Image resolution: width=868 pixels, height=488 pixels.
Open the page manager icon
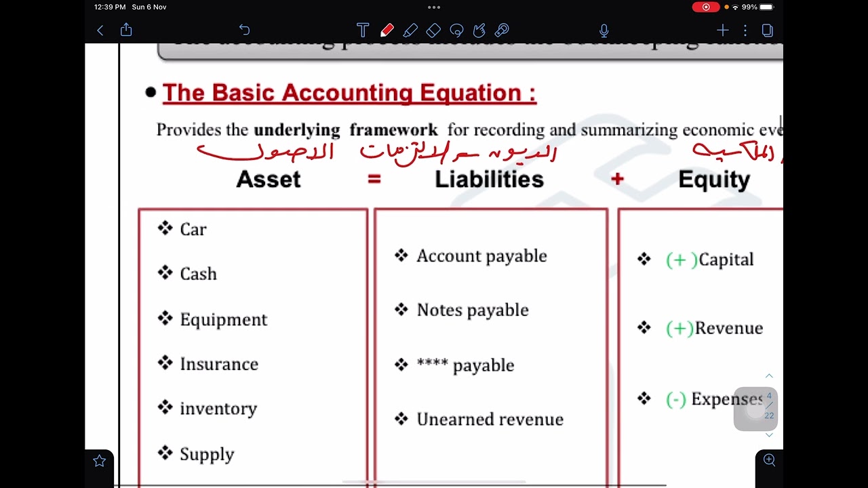pyautogui.click(x=768, y=30)
